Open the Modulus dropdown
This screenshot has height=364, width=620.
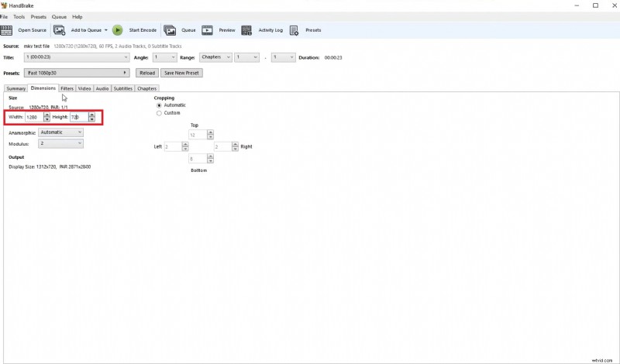60,143
